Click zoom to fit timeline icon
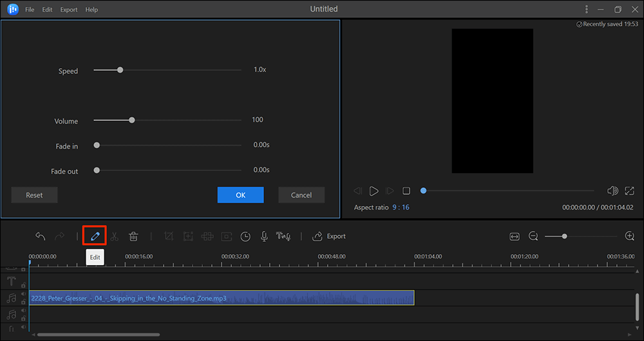 (514, 236)
